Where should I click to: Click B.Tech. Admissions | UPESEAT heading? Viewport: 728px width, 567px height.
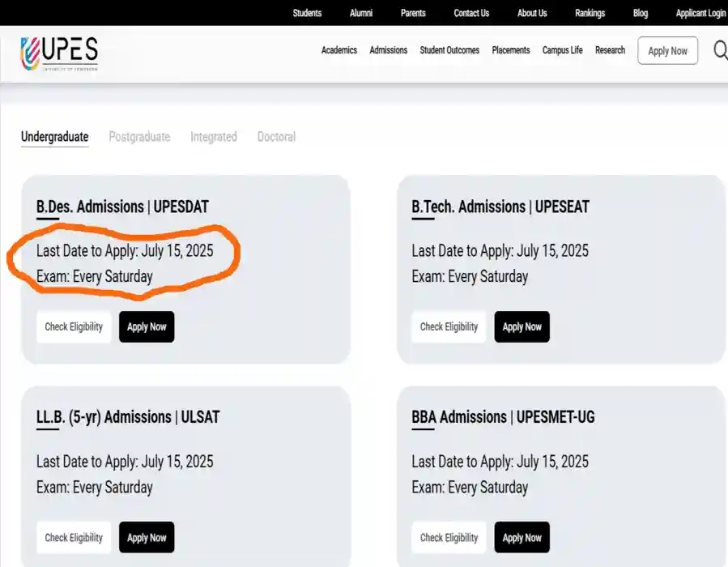(x=500, y=207)
